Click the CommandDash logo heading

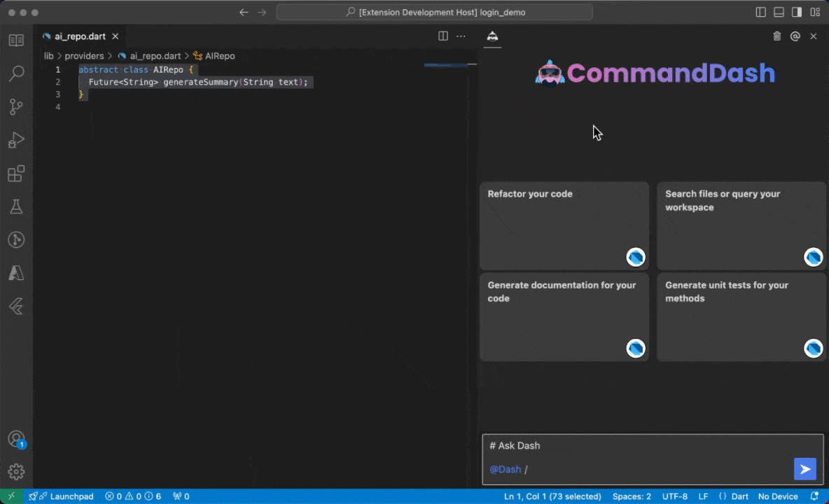pyautogui.click(x=655, y=73)
